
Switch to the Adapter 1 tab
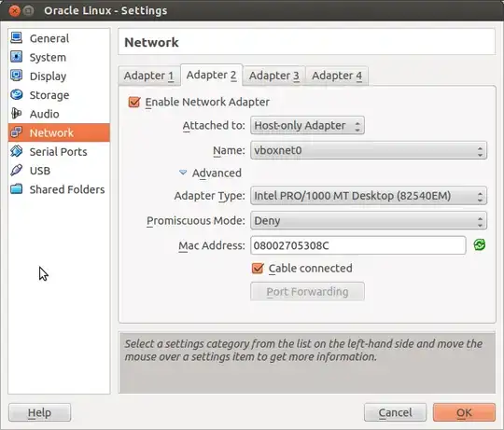tap(148, 76)
